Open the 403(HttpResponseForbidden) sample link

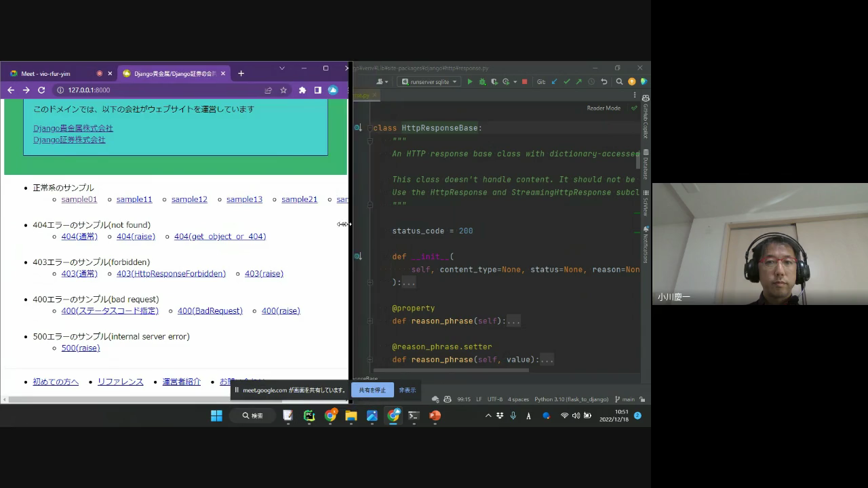171,274
